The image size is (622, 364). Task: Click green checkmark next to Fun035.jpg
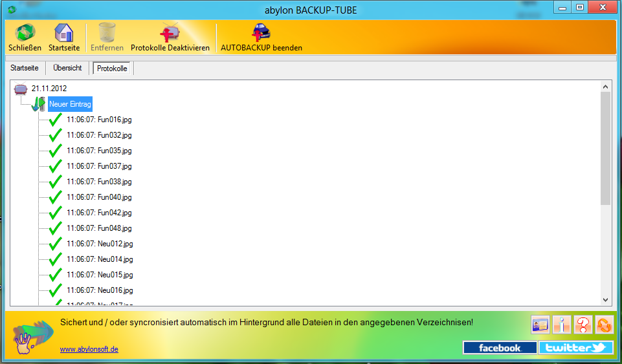click(56, 151)
